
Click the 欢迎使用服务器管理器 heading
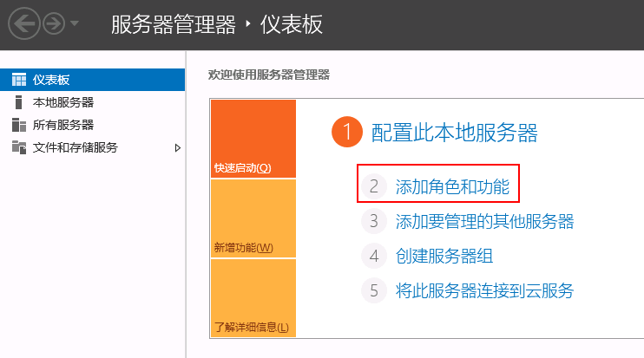[x=269, y=75]
